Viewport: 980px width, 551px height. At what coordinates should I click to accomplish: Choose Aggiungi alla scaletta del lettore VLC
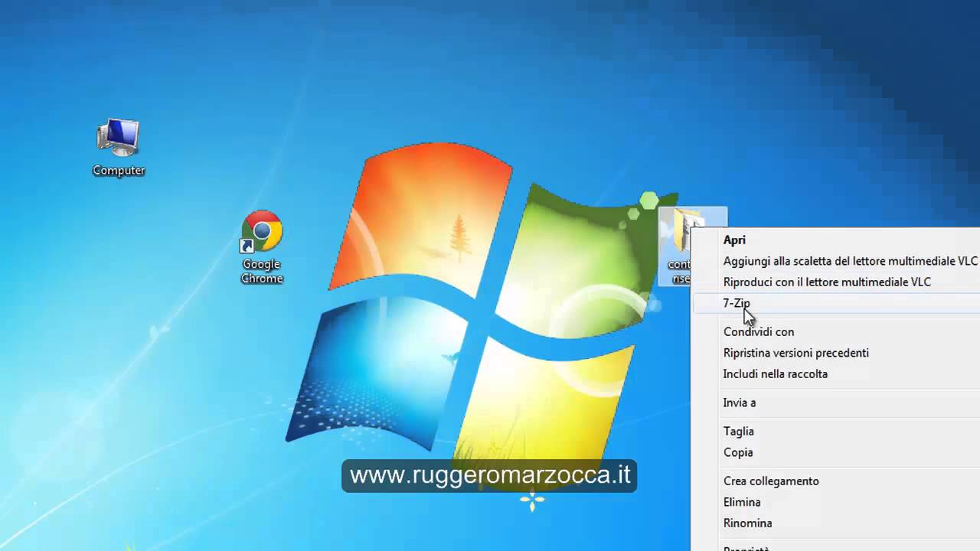pos(835,261)
